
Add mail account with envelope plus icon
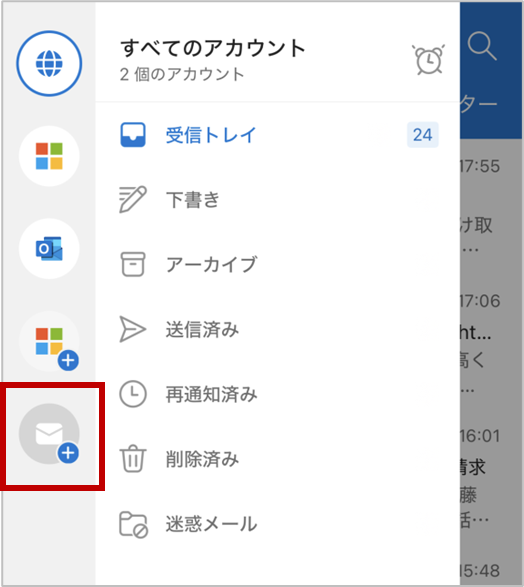point(49,434)
